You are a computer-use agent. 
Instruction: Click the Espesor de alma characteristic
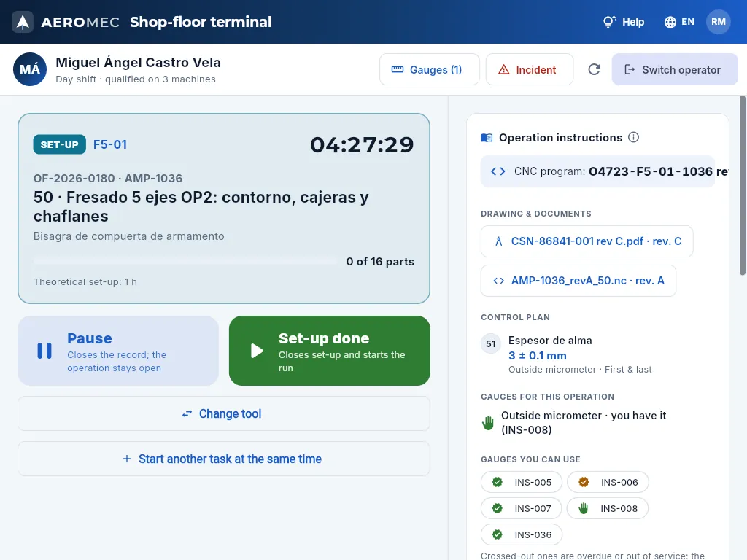(550, 341)
